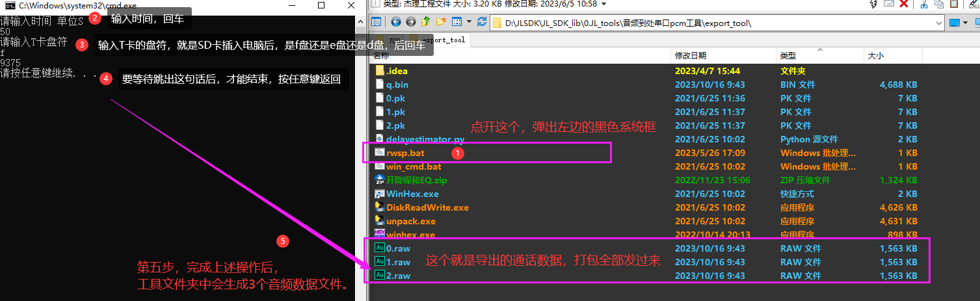Select the 1.pk file name
Screen dimensions: 980x301
tap(396, 112)
